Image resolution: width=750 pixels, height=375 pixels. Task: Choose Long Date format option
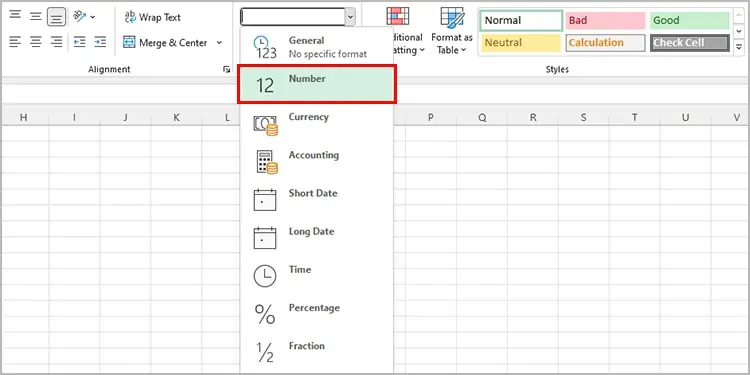tap(317, 238)
